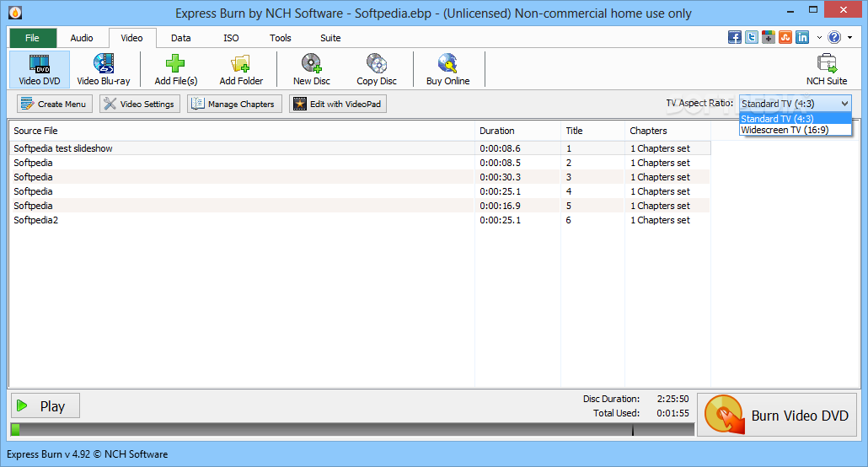This screenshot has height=467, width=868.
Task: Open the Help question mark icon
Action: (x=834, y=37)
